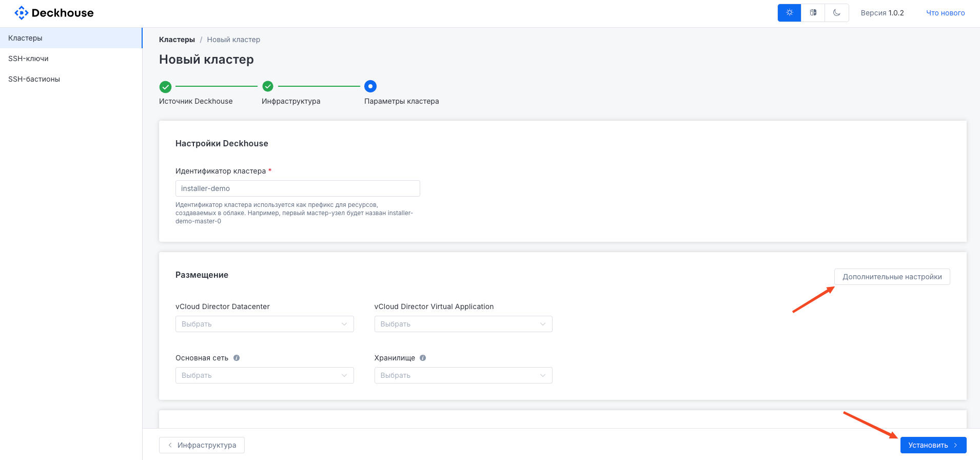The image size is (980, 460).
Task: Click Кластеры breadcrumb link
Action: tap(177, 40)
